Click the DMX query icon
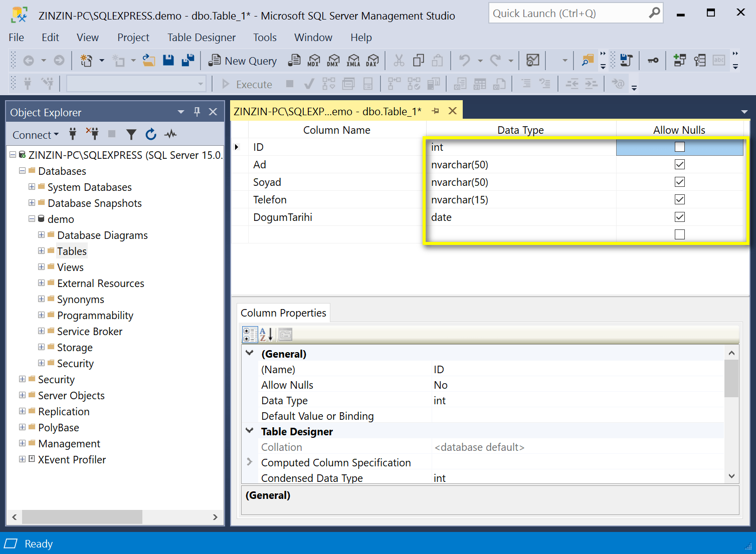 (x=333, y=61)
